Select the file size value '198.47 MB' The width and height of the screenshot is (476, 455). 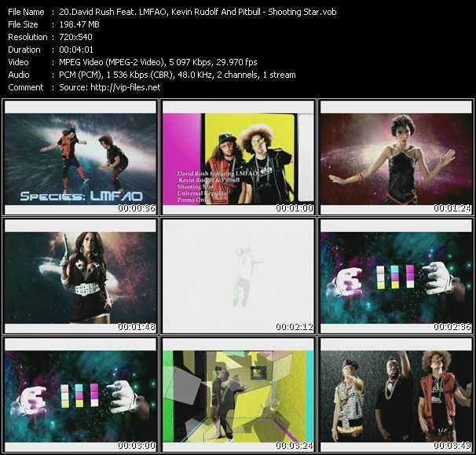coord(79,24)
